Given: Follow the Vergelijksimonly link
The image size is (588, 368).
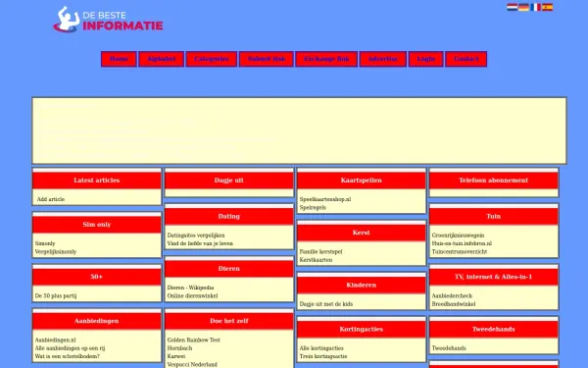Looking at the screenshot, I should point(56,251).
